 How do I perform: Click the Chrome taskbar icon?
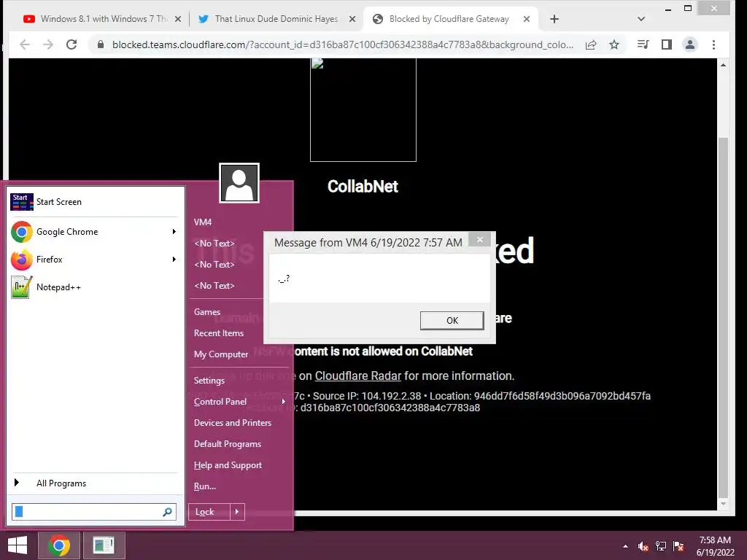59,545
